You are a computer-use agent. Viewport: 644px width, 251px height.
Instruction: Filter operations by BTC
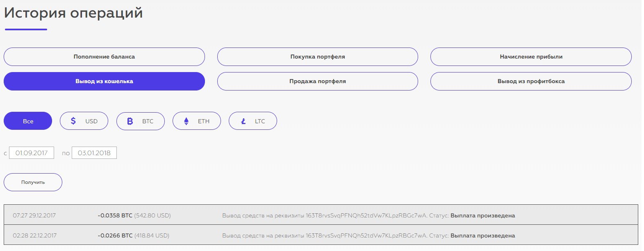pyautogui.click(x=141, y=121)
